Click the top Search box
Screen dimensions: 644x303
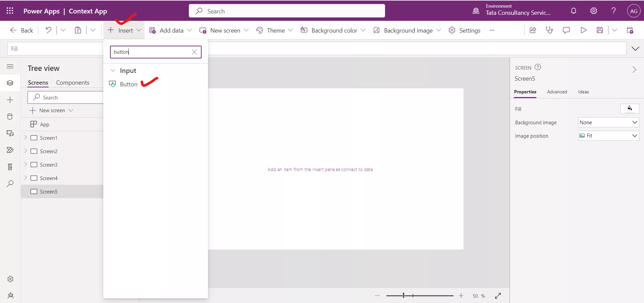tap(287, 11)
